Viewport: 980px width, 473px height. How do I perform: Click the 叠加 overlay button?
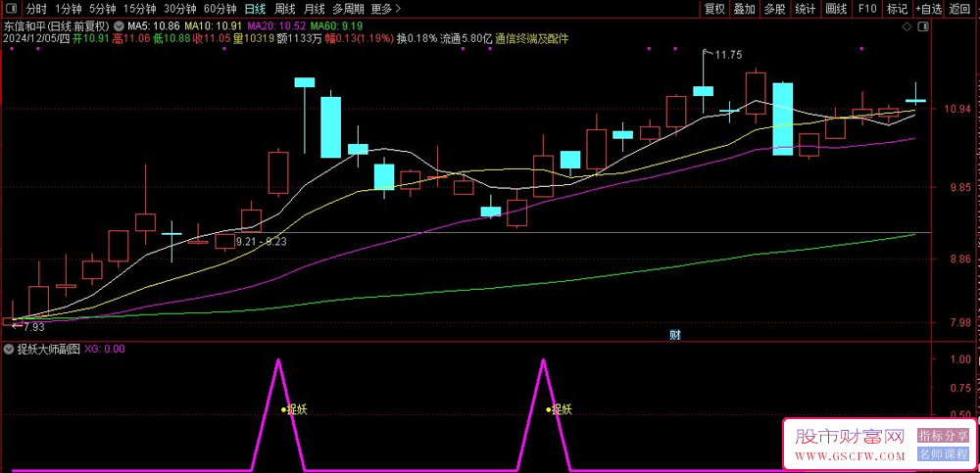(x=745, y=9)
